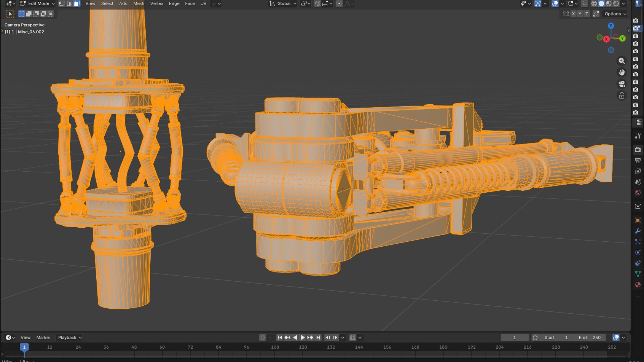Toggle Y axis mesh mirror
The image size is (644, 362).
coord(580,14)
